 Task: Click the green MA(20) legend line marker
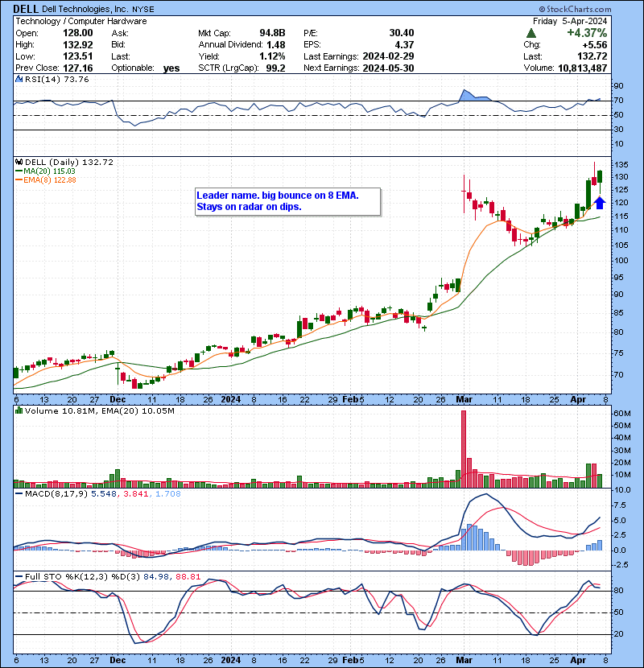pos(19,171)
